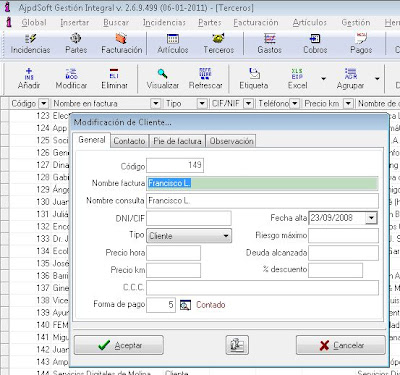400x375 pixels.
Task: Open the Precio km column filter dropdown
Action: click(x=348, y=104)
